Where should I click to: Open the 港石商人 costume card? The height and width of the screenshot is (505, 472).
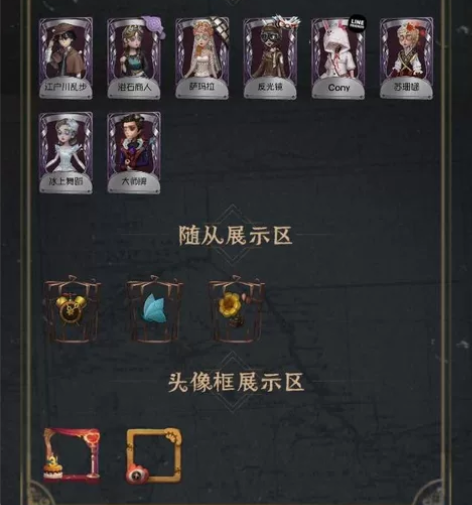tap(134, 58)
